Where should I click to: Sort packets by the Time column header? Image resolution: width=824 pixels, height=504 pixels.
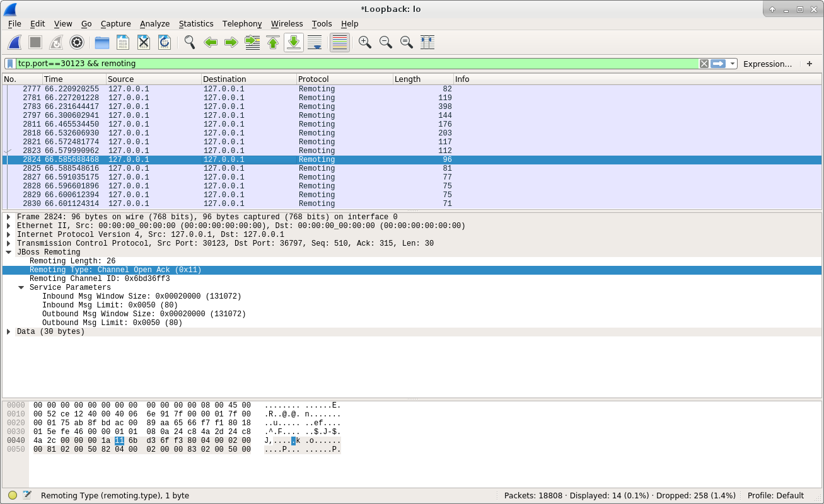point(74,79)
